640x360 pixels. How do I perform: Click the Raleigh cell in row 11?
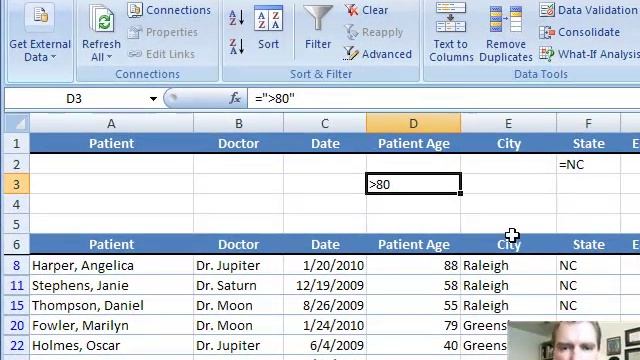(508, 285)
